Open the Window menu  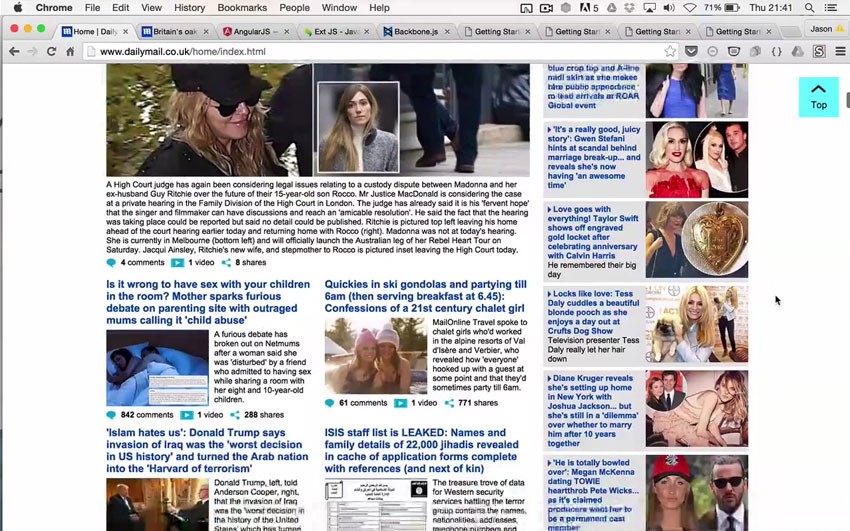tap(339, 8)
